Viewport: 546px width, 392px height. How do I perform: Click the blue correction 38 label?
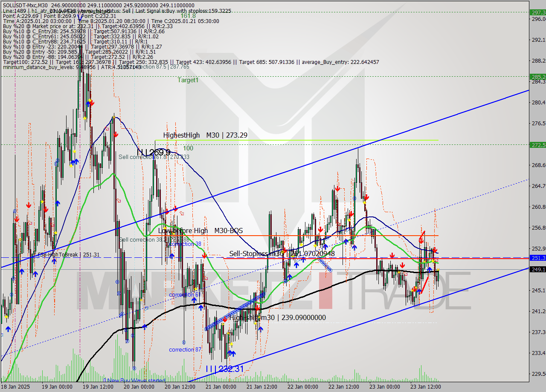[x=185, y=244]
